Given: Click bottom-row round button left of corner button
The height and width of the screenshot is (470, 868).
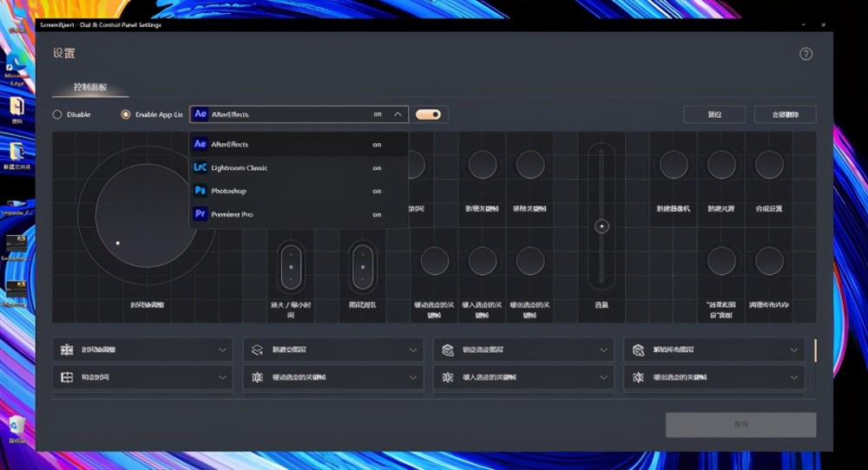Looking at the screenshot, I should pyautogui.click(x=721, y=261).
